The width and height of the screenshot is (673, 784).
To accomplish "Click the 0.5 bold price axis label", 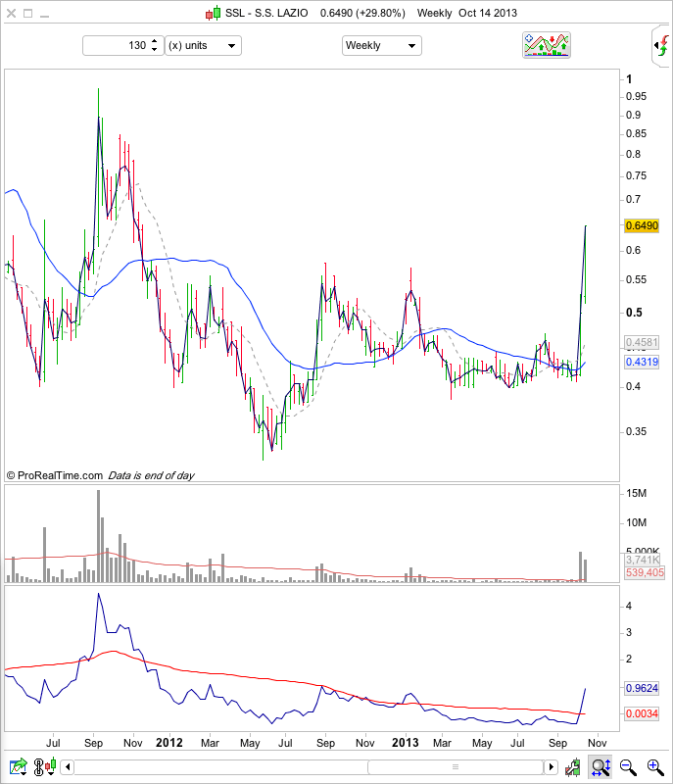I will [x=634, y=313].
